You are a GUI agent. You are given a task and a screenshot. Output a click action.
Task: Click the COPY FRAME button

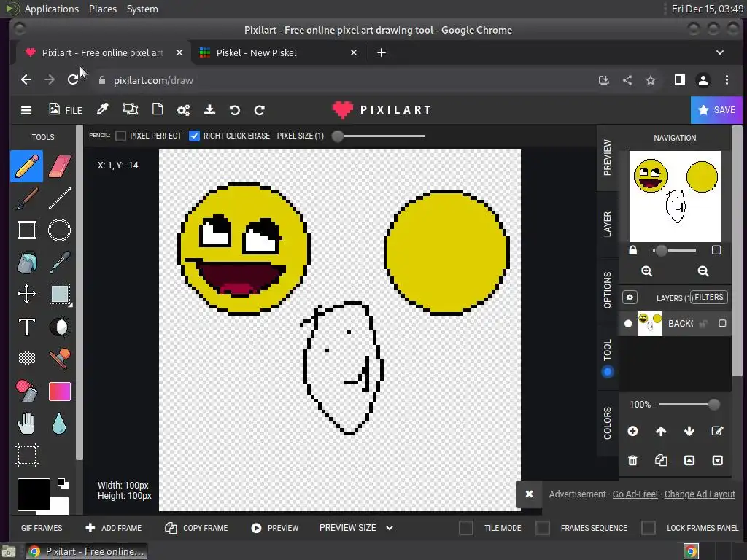(196, 528)
